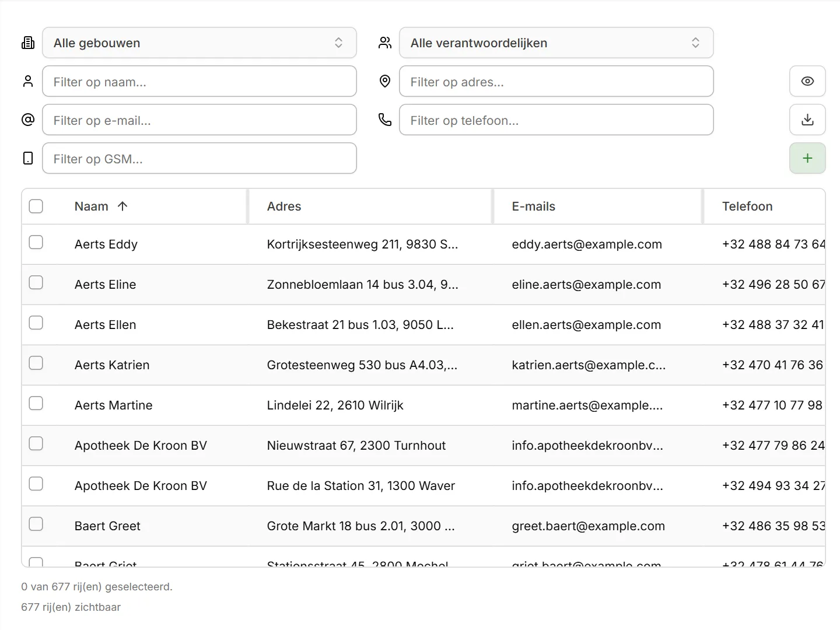Select the Aerts Eddy row checkbox
This screenshot has height=630, width=840.
[x=36, y=242]
